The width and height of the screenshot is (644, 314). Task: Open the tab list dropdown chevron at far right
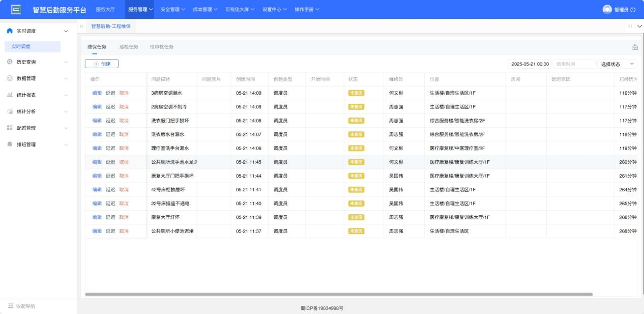tap(639, 26)
